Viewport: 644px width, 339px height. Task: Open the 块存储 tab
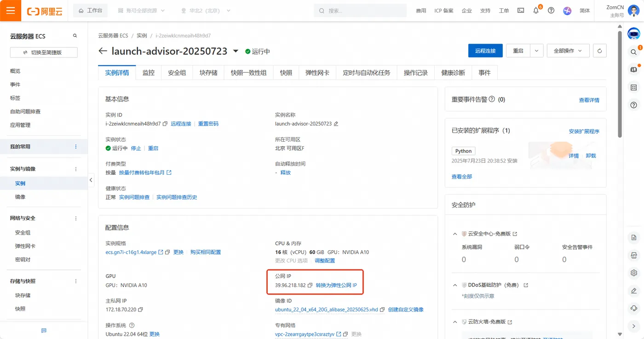pyautogui.click(x=208, y=73)
